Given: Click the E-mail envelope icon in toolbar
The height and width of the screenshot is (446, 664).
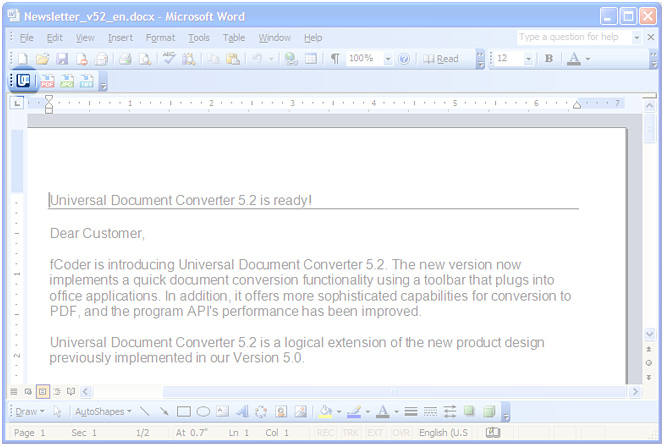Looking at the screenshot, I should click(x=101, y=59).
